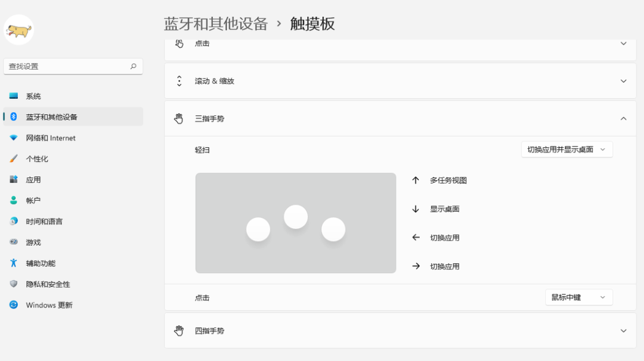Go to 网络和 Internet settings

(x=73, y=138)
